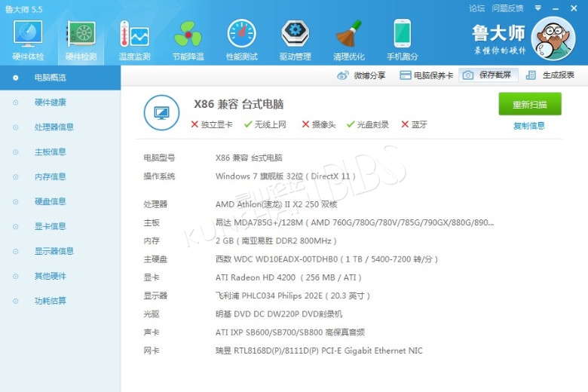Click the AMD Athlon II X2 250 processor value
The image size is (588, 392).
pos(277,204)
